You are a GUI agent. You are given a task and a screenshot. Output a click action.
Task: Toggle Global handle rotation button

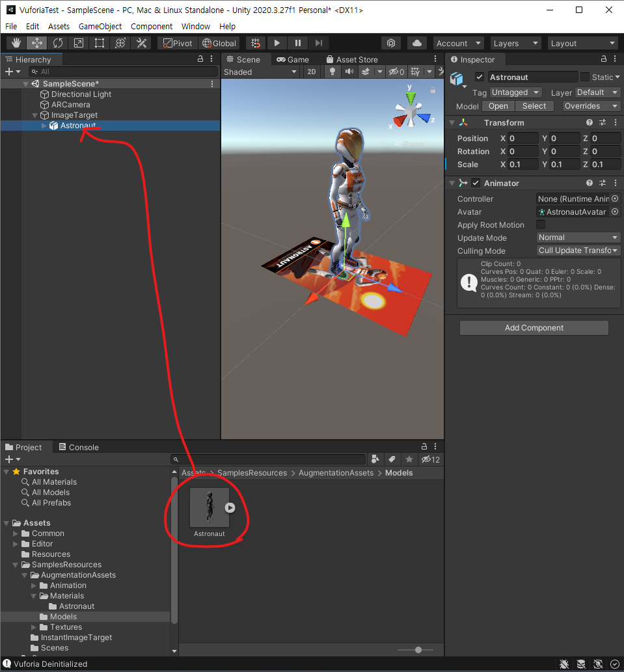click(x=219, y=44)
